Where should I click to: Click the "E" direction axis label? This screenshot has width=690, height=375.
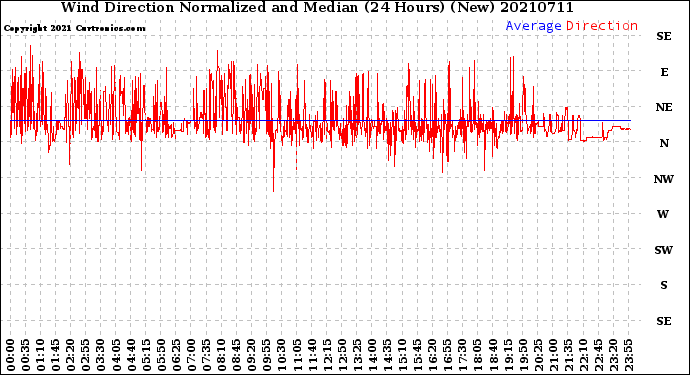point(664,72)
